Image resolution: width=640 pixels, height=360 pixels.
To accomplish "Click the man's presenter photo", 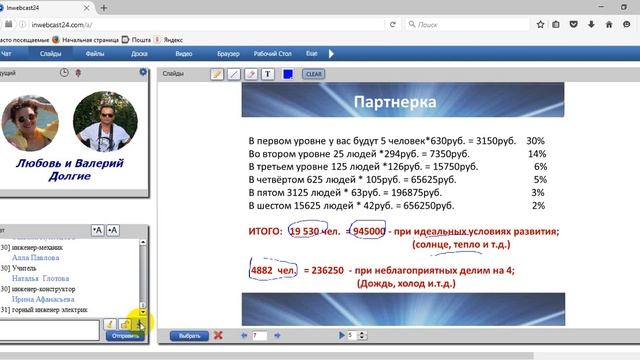I will [105, 121].
